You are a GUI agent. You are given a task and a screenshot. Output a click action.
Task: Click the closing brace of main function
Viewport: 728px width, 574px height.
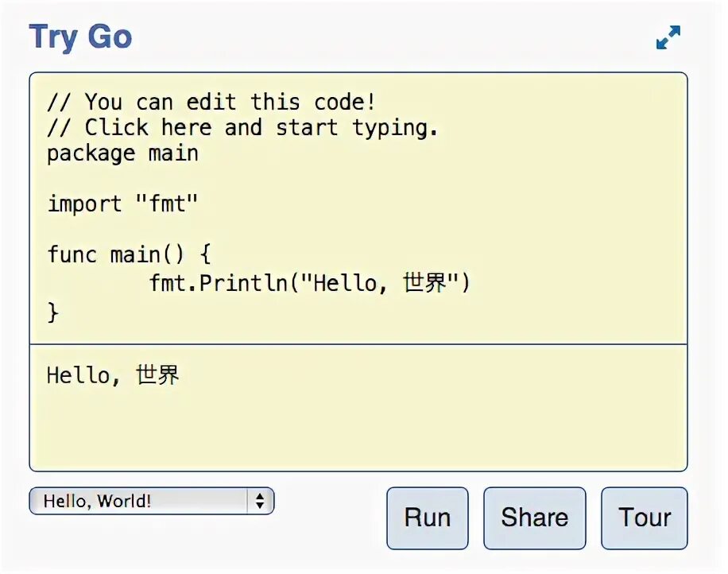tap(53, 312)
